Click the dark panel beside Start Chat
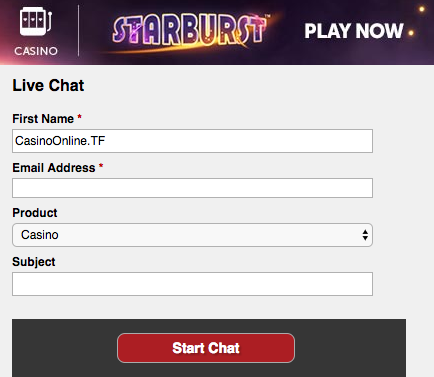434x377 pixels. click(x=350, y=348)
